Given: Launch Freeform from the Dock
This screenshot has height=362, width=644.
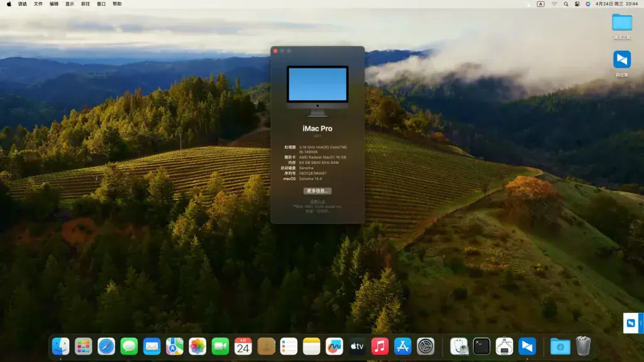Looking at the screenshot, I should [335, 346].
